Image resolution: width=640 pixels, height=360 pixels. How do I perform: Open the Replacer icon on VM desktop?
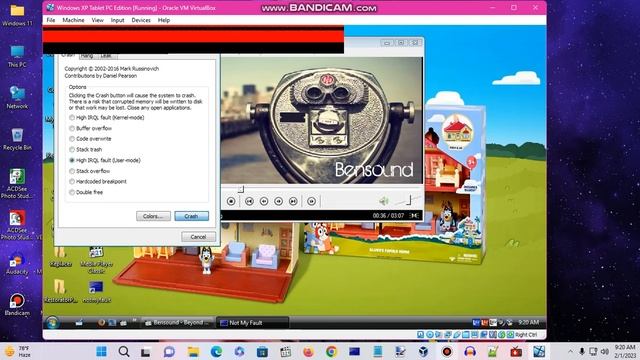(60, 257)
